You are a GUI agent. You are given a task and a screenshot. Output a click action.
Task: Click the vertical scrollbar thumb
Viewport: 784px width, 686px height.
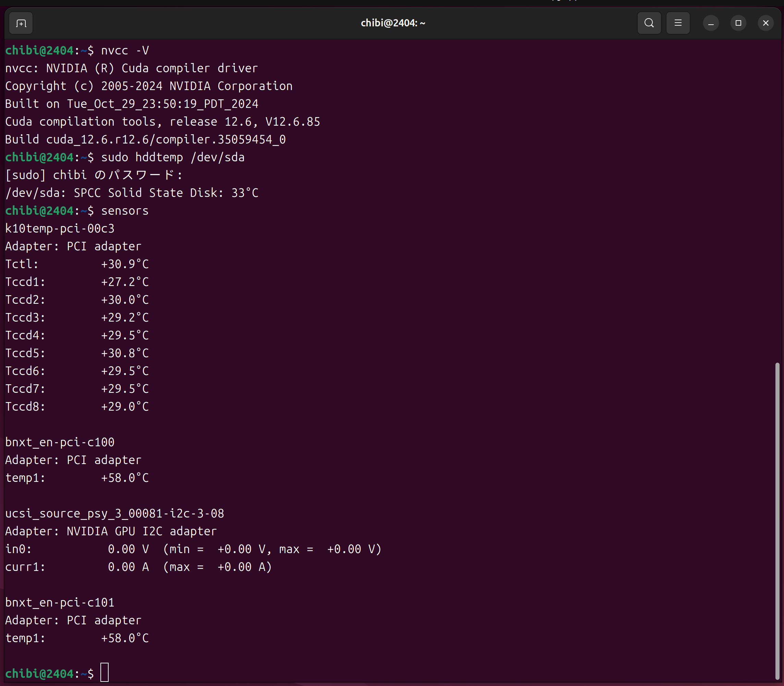tap(777, 521)
